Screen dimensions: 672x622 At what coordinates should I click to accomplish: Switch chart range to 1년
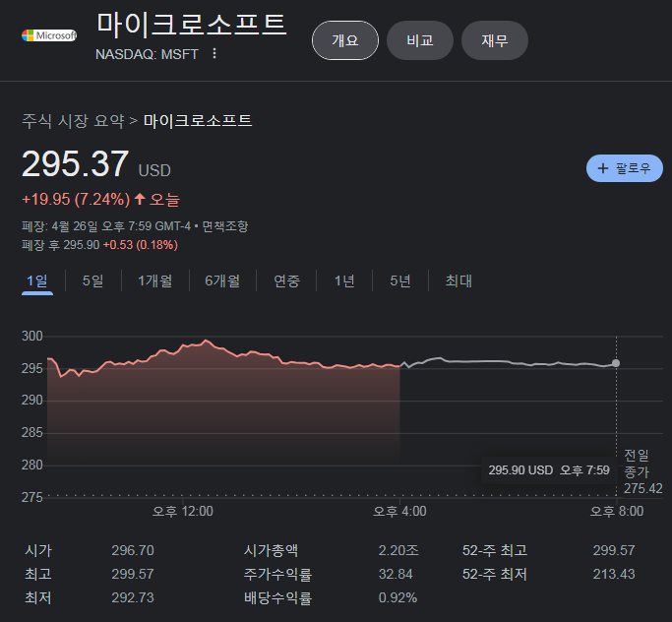[344, 281]
